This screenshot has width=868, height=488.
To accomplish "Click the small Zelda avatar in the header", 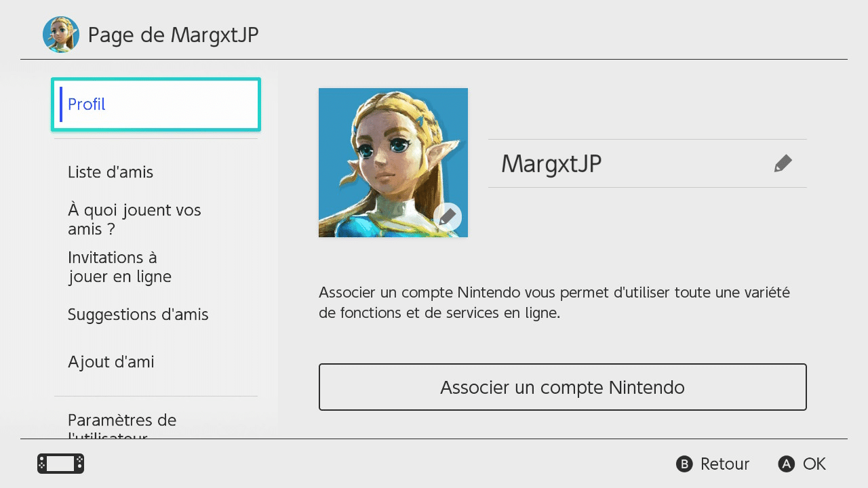I will point(61,35).
